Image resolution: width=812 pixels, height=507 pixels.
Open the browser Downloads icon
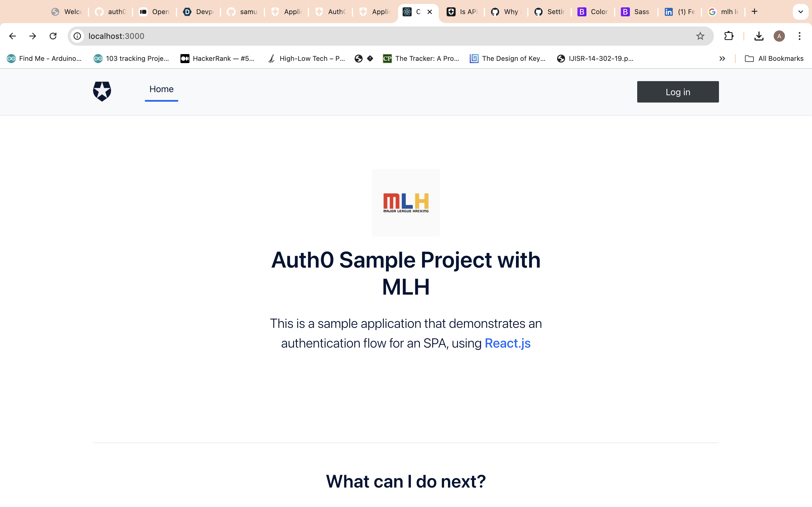point(759,36)
